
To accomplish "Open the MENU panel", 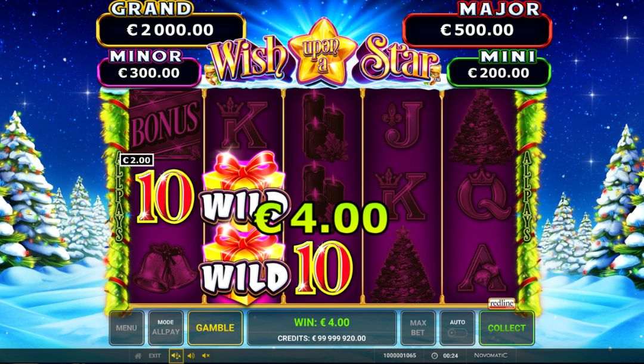I will (126, 328).
